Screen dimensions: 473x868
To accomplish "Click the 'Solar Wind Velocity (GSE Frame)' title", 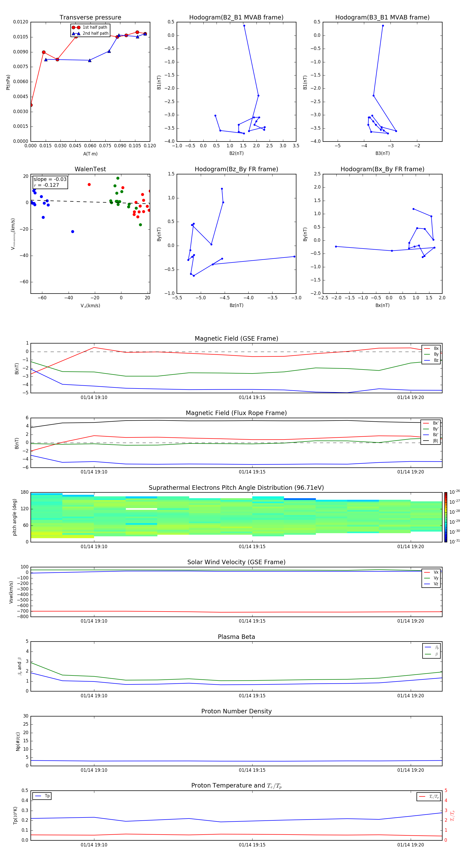I will tap(236, 562).
